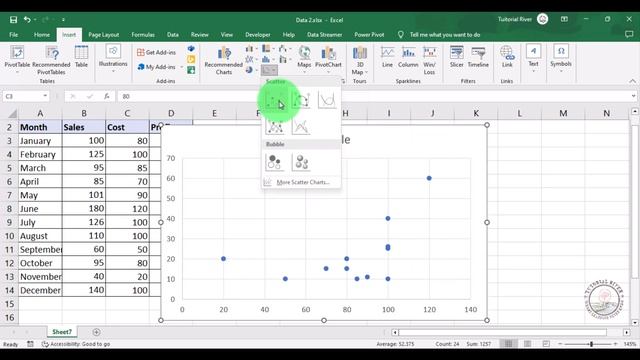This screenshot has height=360, width=640.
Task: Open More Scatter Charts
Action: (301, 182)
